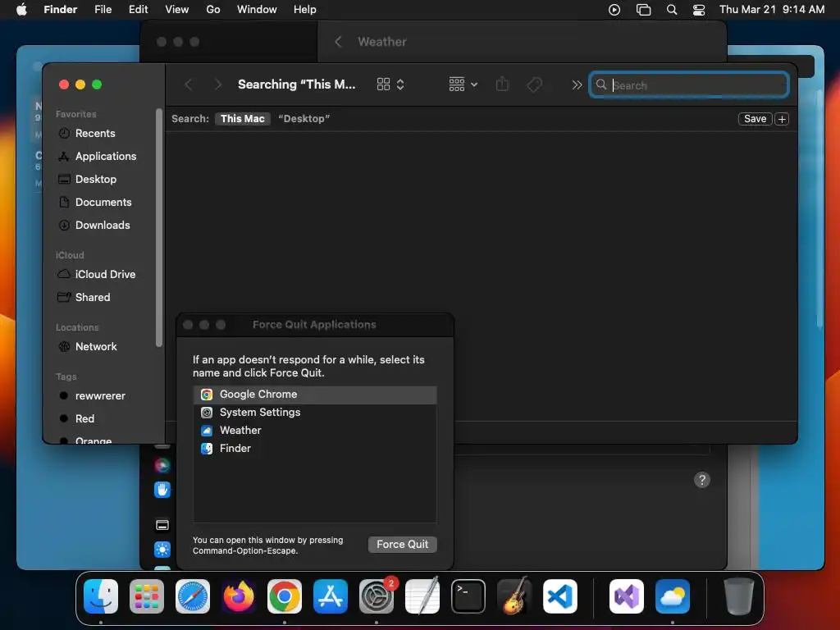Open Network in Finder sidebar
Image resolution: width=840 pixels, height=630 pixels.
click(87, 346)
